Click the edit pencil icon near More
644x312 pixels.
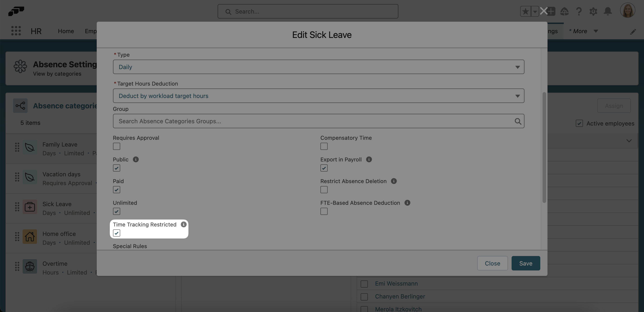633,31
